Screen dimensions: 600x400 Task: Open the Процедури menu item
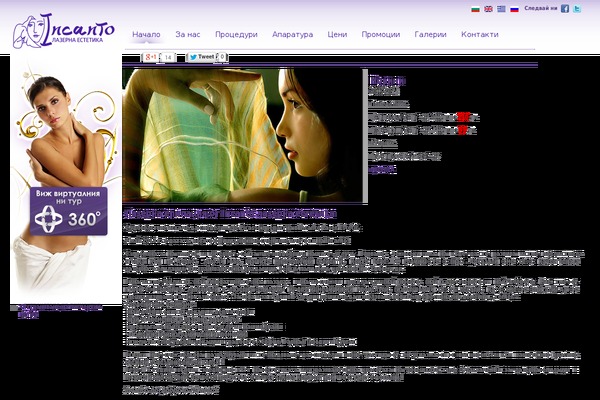(236, 34)
